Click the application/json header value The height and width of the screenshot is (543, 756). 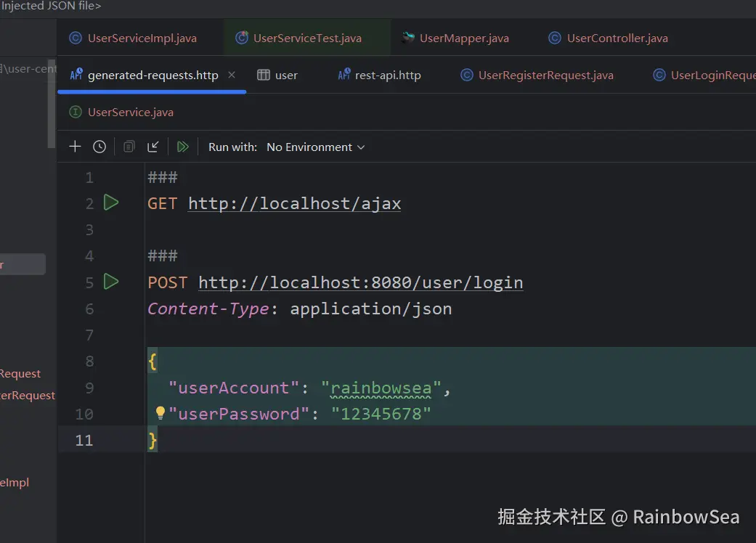371,309
